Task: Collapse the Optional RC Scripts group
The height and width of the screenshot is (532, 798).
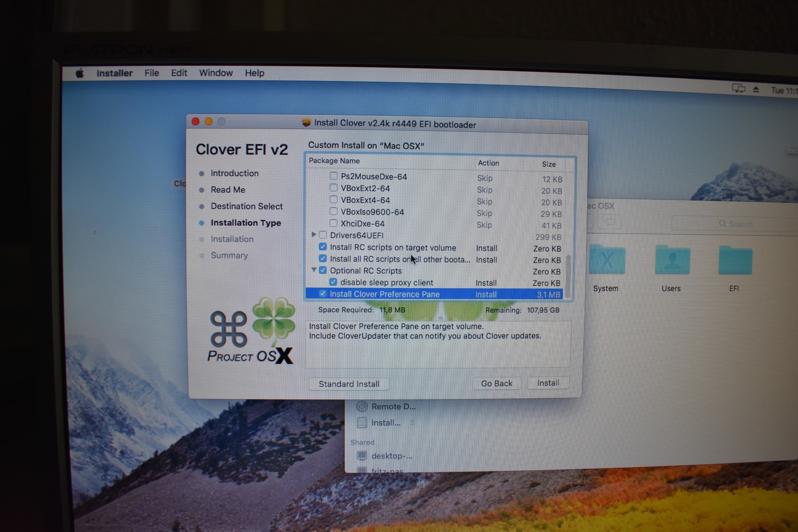Action: 314,270
